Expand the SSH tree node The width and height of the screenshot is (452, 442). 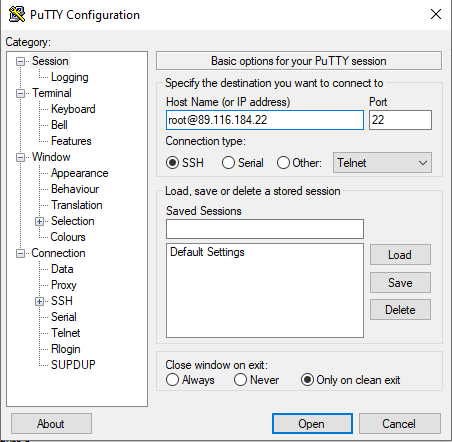(x=39, y=301)
